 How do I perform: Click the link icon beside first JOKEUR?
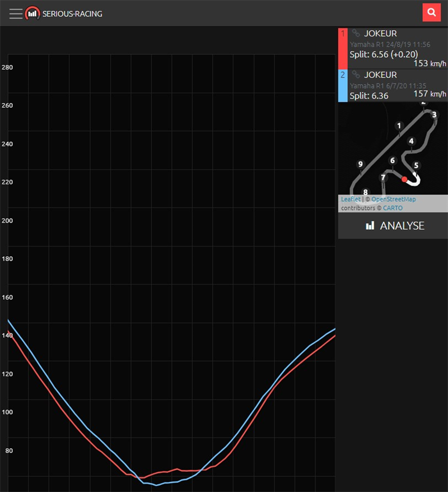[356, 33]
